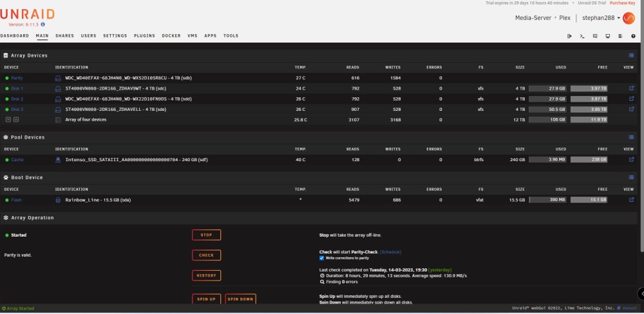The height and width of the screenshot is (314, 644).
Task: Click the Unraid avatar circle icon
Action: (x=629, y=18)
